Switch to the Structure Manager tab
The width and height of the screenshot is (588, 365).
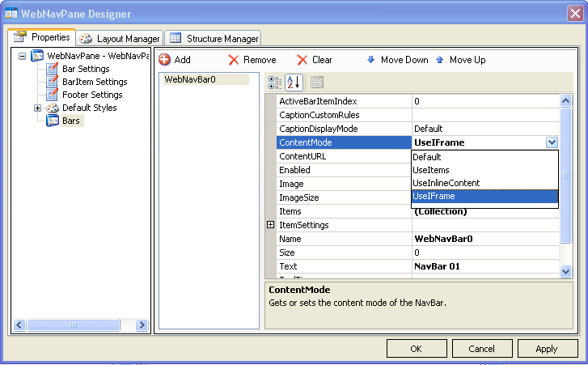pos(214,38)
